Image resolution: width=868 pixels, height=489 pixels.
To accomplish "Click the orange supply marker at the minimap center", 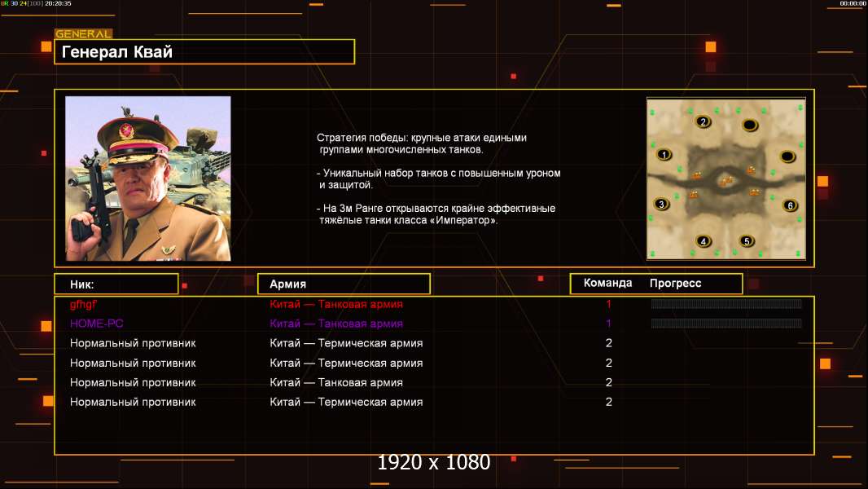I will (726, 181).
